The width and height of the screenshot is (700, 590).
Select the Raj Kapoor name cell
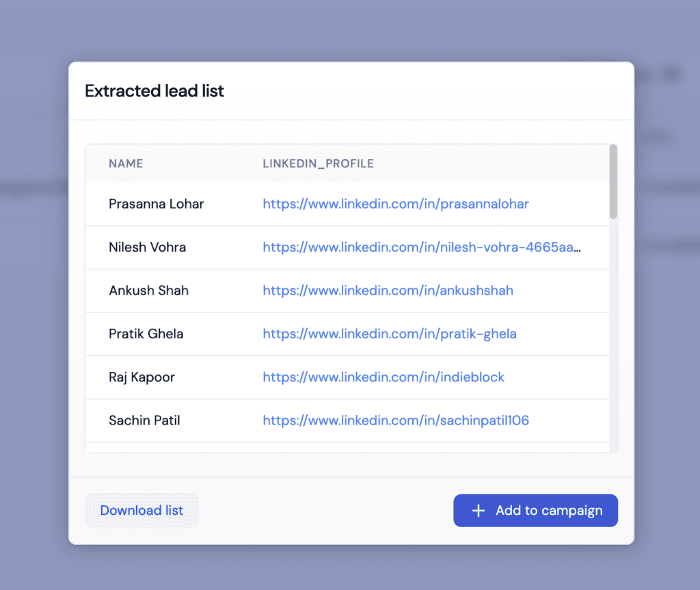(142, 377)
